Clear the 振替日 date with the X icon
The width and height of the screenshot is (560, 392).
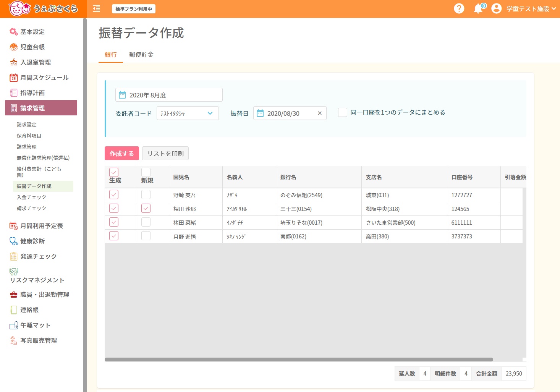click(x=320, y=113)
